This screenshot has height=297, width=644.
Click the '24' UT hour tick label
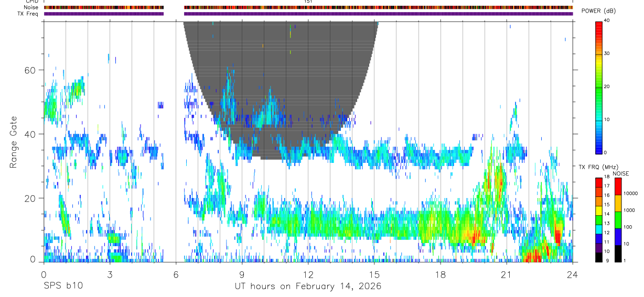[573, 274]
